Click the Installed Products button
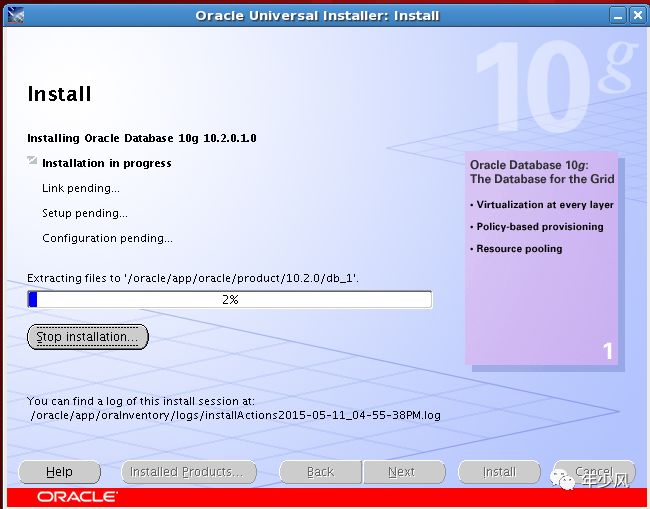The image size is (650, 509). click(189, 472)
